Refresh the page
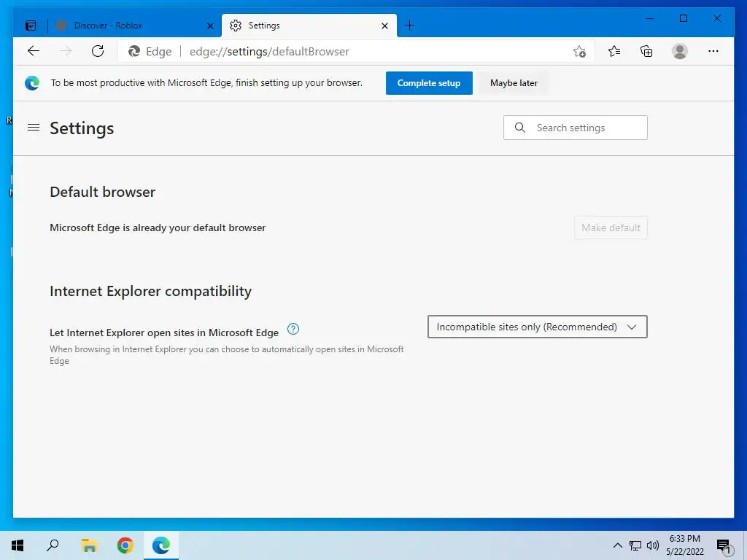 click(x=98, y=52)
